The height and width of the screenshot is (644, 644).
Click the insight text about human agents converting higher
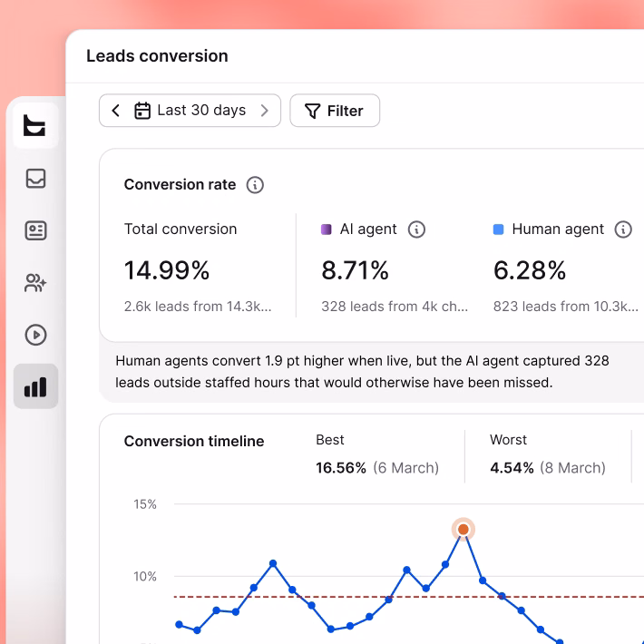362,372
